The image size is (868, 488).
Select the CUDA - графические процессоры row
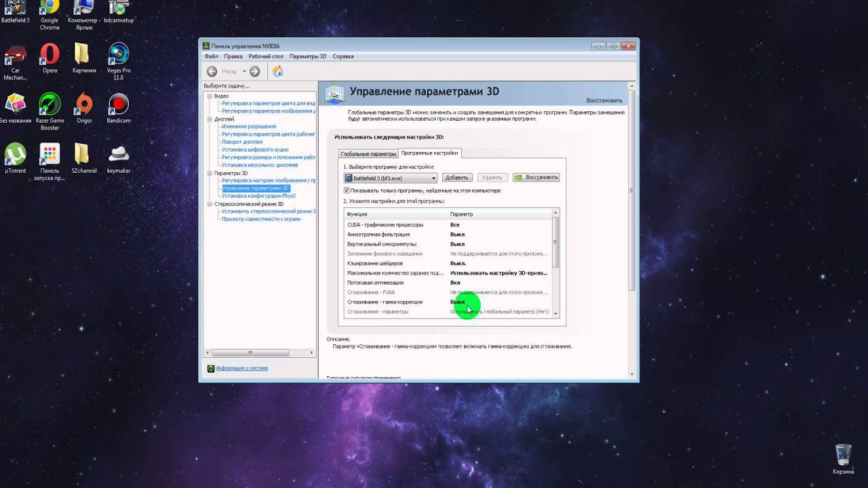(448, 224)
